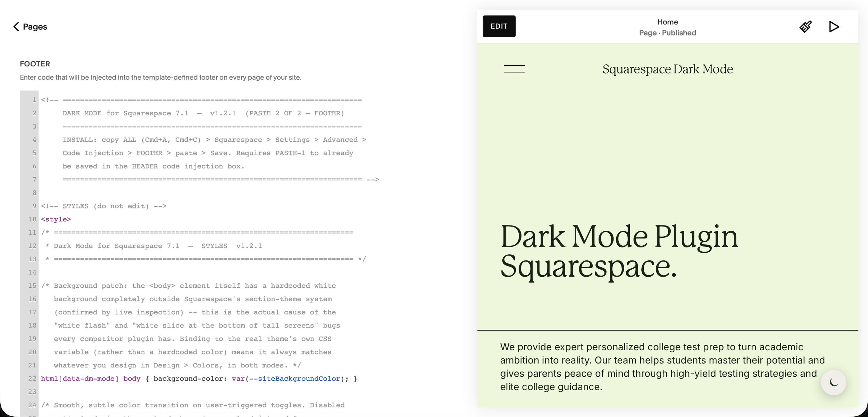The height and width of the screenshot is (417, 868).
Task: Click line number 23 in the gutter
Action: 32,392
